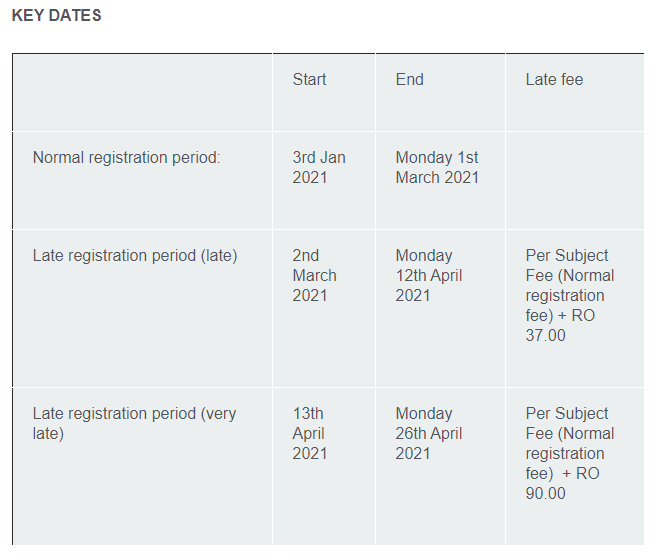Click the KEY DATES heading
This screenshot has width=662, height=560.
56,16
